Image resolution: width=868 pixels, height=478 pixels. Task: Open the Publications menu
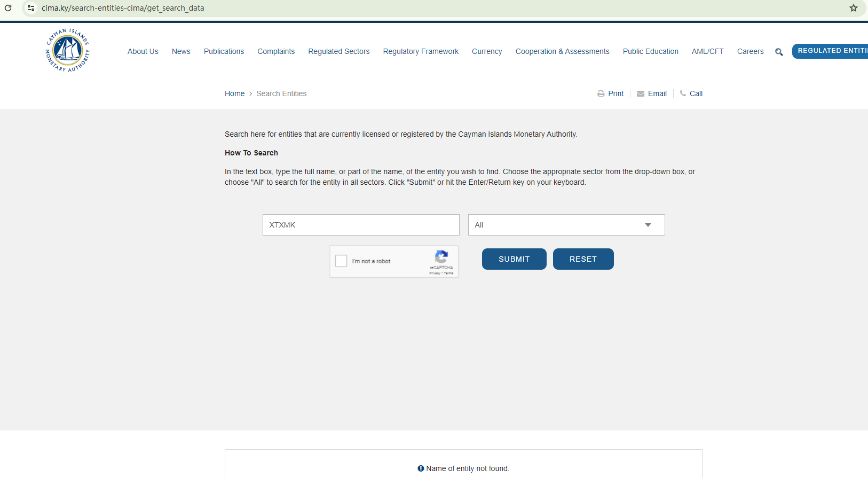(x=224, y=51)
